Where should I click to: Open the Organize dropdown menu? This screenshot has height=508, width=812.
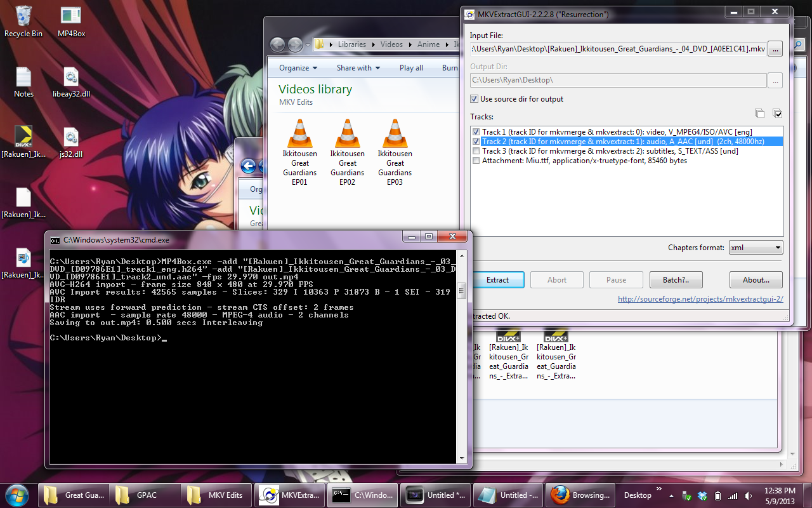298,68
